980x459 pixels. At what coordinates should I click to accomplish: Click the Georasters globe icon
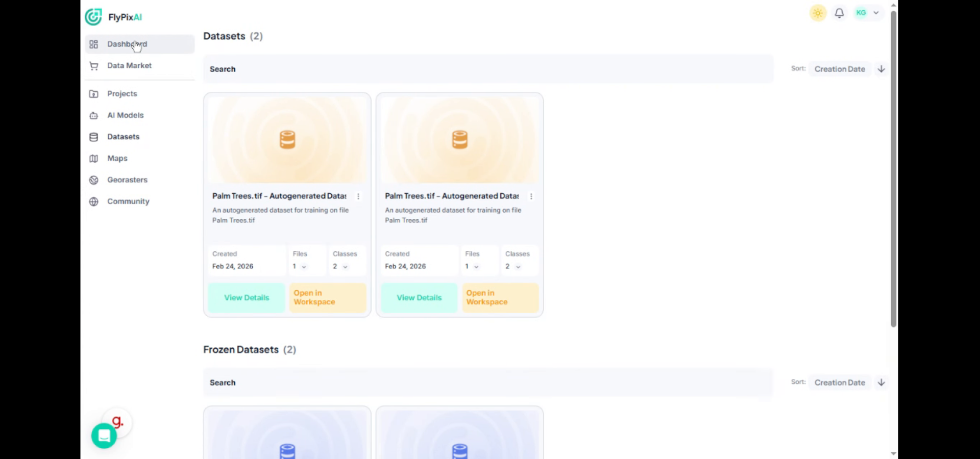[93, 180]
